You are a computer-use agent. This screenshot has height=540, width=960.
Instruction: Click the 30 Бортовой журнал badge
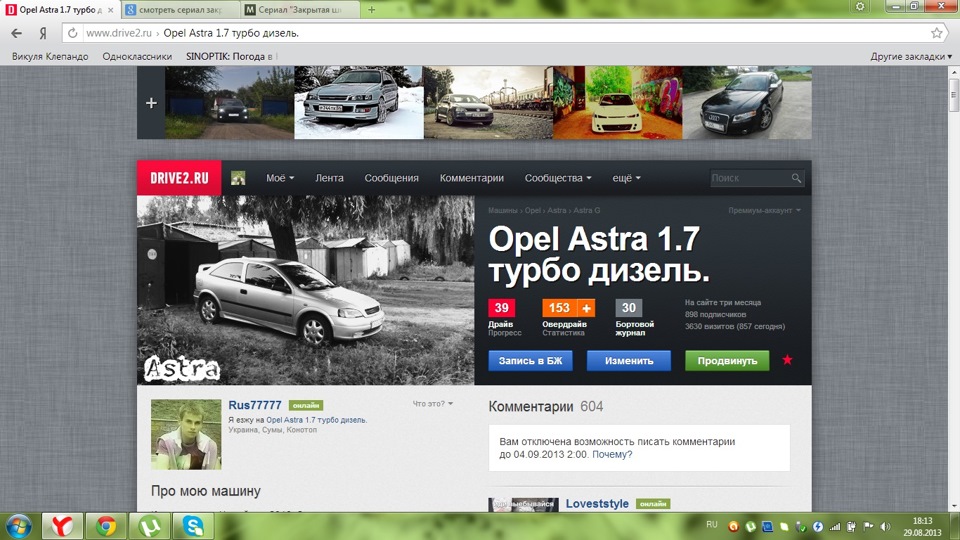[629, 308]
